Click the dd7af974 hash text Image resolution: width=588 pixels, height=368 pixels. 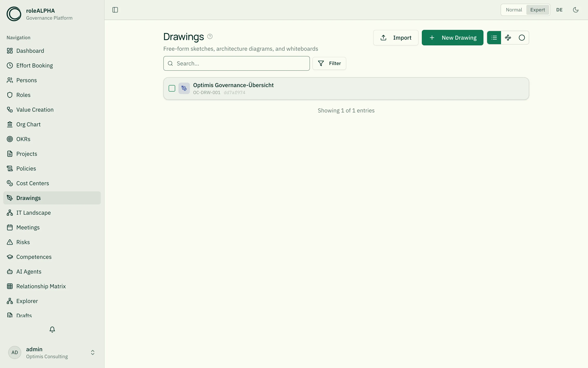click(x=234, y=92)
